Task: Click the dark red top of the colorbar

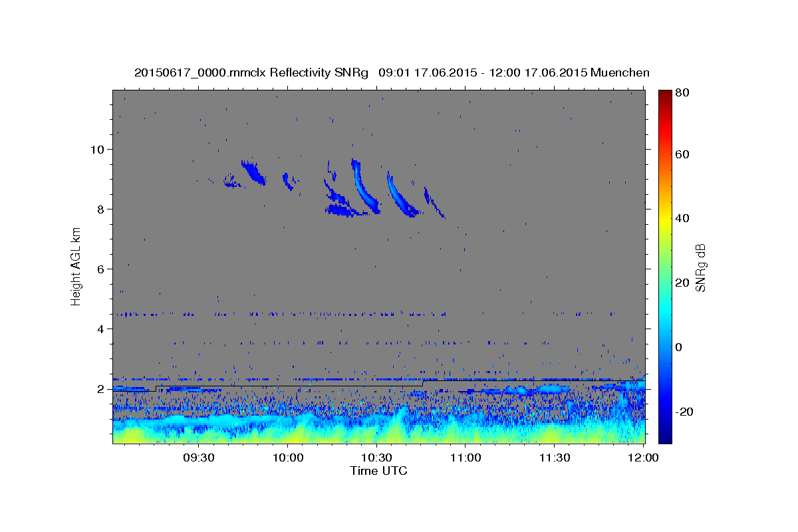Action: click(x=664, y=94)
